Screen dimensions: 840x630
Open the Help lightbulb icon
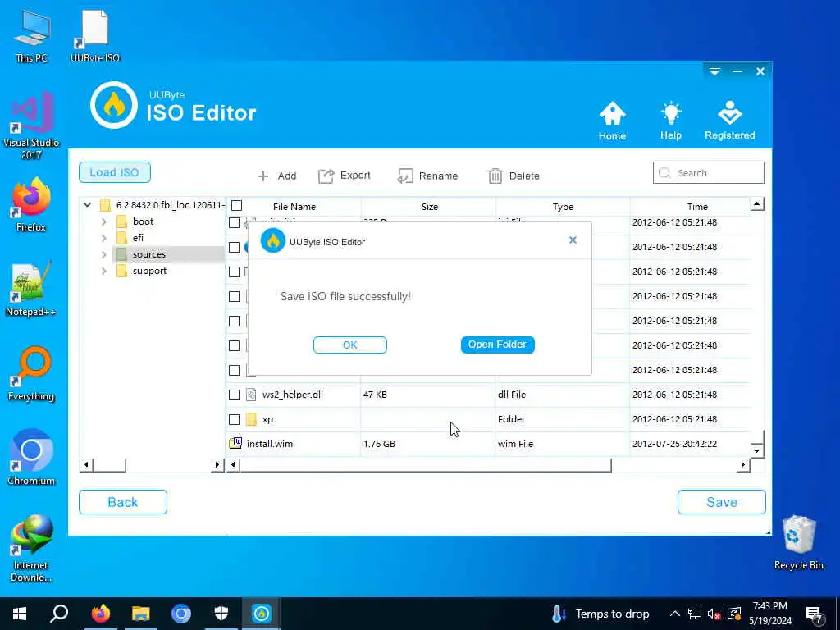point(671,121)
